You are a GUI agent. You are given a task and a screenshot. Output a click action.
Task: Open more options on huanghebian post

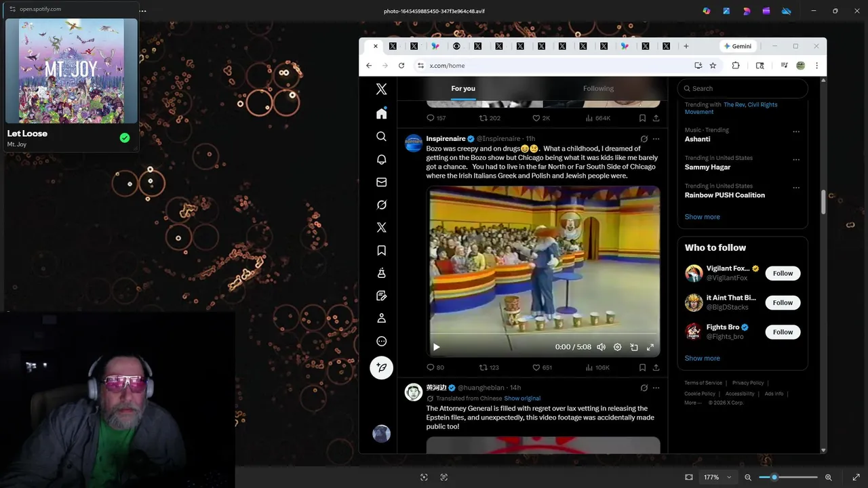click(x=656, y=388)
